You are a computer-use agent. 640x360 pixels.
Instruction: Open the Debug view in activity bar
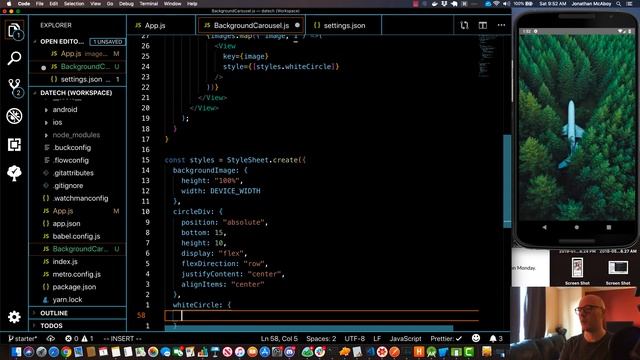(14, 116)
